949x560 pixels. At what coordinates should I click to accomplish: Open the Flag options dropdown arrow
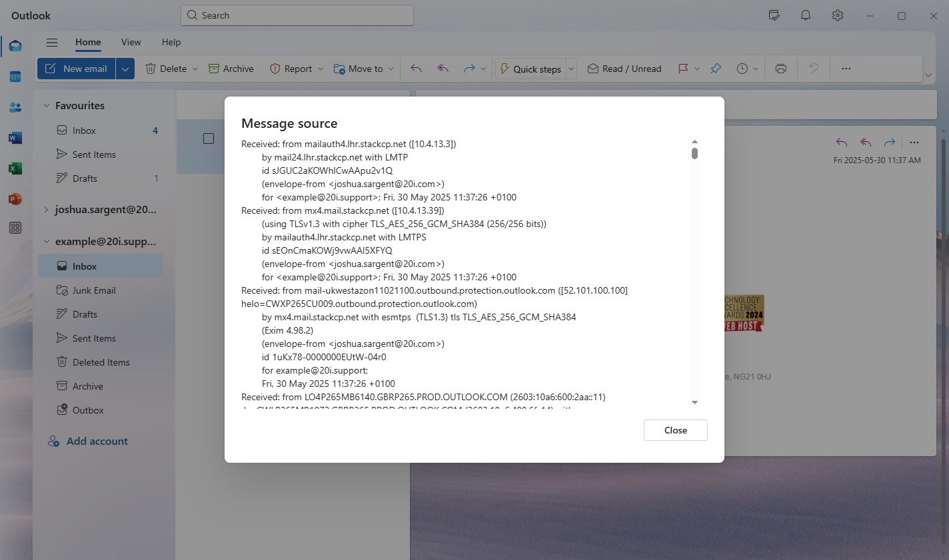tap(697, 69)
